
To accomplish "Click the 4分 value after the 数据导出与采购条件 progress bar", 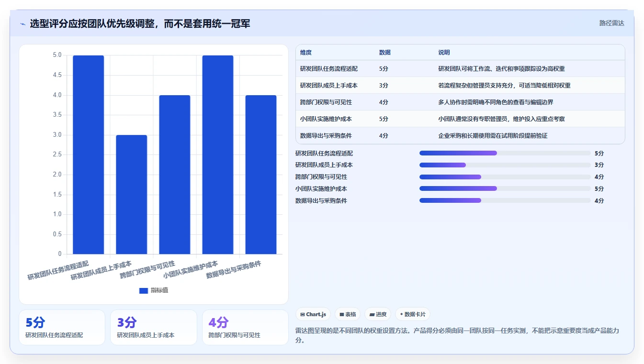I will pyautogui.click(x=599, y=201).
